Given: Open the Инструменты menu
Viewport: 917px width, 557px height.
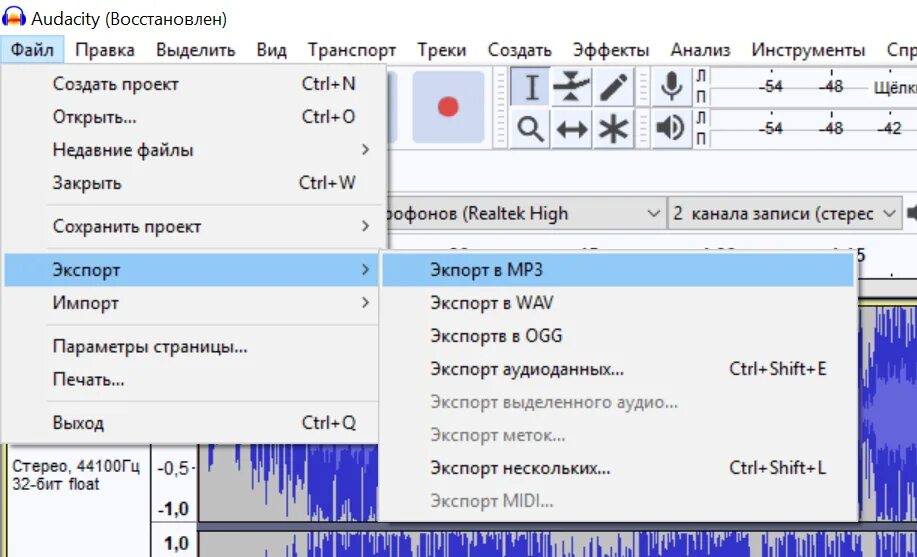Looking at the screenshot, I should [x=808, y=50].
